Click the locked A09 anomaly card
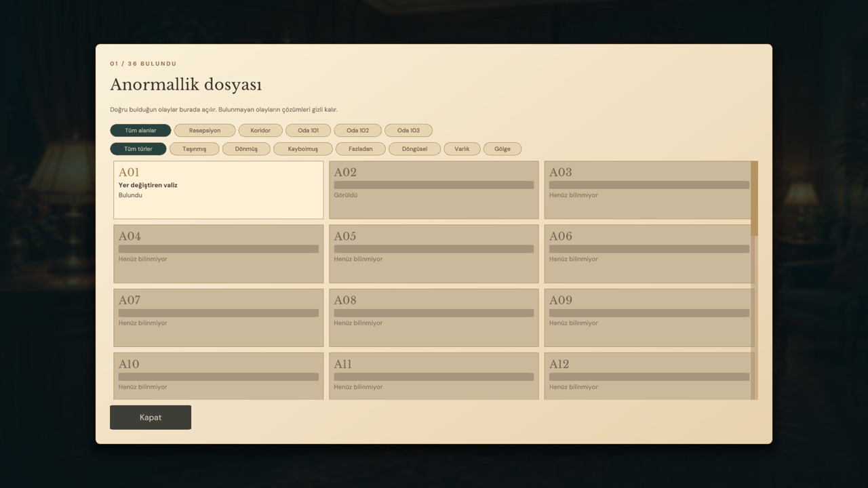The image size is (868, 488). (649, 318)
